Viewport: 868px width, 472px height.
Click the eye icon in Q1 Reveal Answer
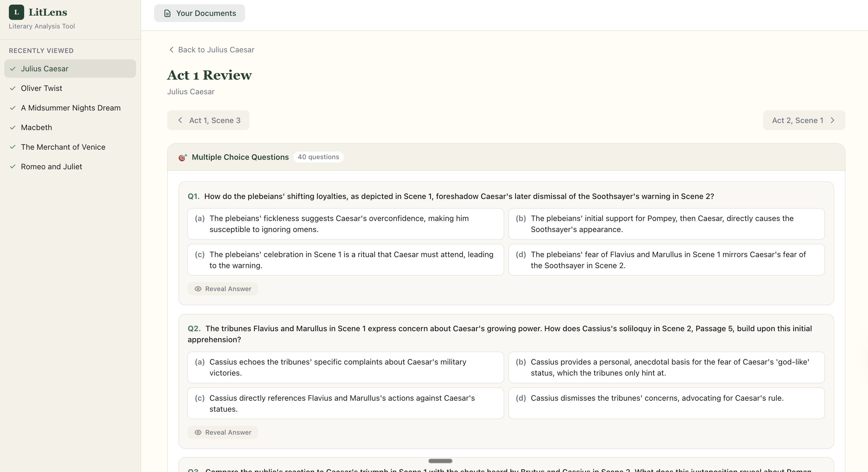[198, 289]
